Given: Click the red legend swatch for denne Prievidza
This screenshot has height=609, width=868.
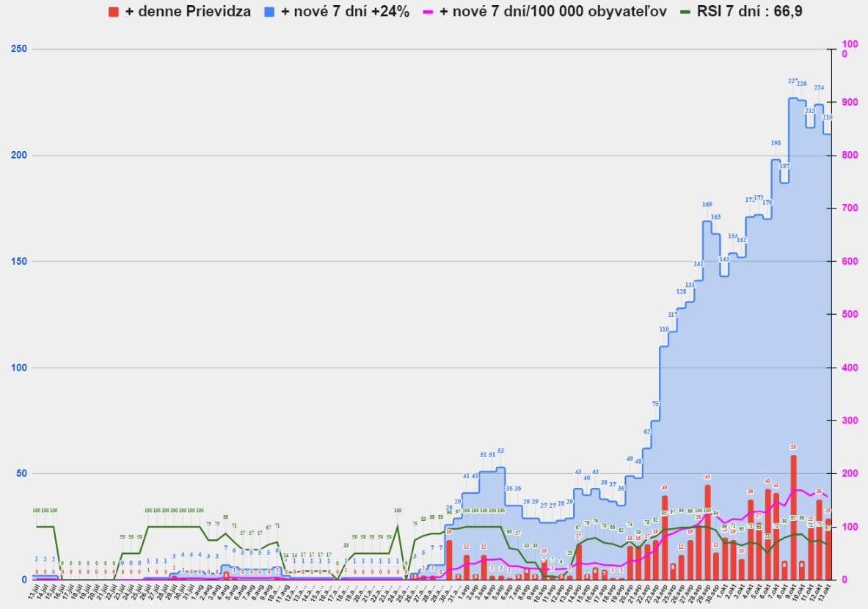Looking at the screenshot, I should coord(114,12).
